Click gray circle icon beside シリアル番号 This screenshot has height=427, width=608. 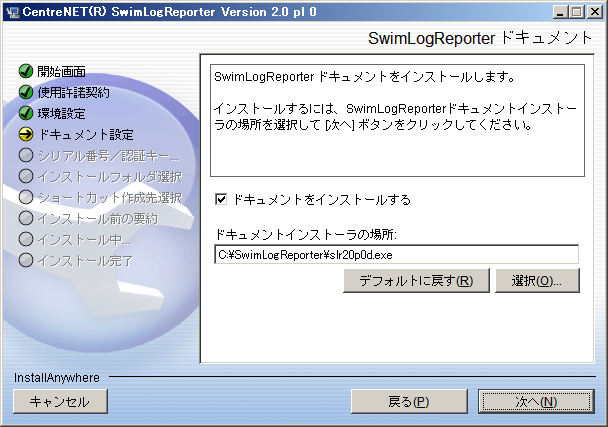(26, 155)
